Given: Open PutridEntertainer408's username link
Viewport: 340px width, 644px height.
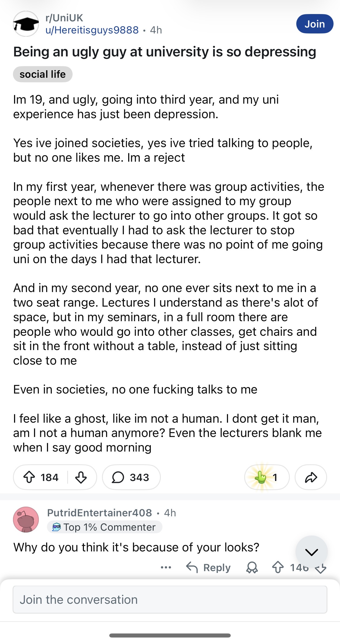Looking at the screenshot, I should coord(100,513).
